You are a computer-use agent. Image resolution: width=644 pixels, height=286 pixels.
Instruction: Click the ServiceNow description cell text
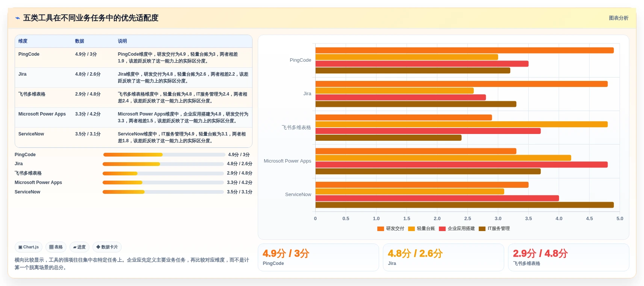click(182, 137)
